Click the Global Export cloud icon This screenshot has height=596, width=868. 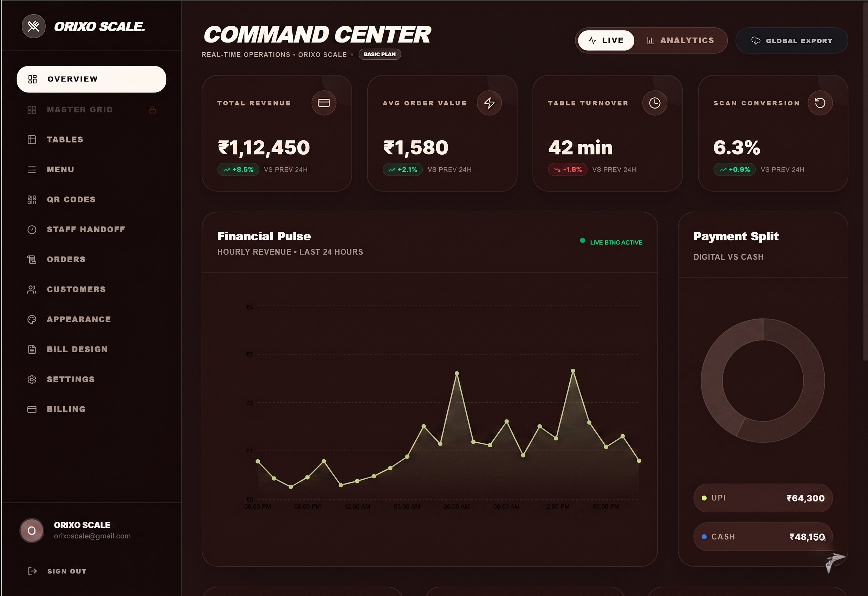tap(756, 41)
